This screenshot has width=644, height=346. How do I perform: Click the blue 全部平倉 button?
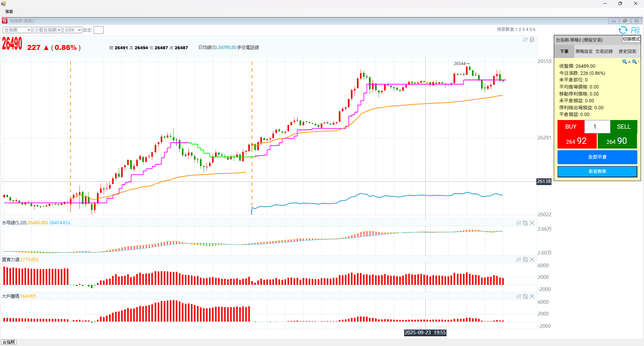pyautogui.click(x=597, y=157)
